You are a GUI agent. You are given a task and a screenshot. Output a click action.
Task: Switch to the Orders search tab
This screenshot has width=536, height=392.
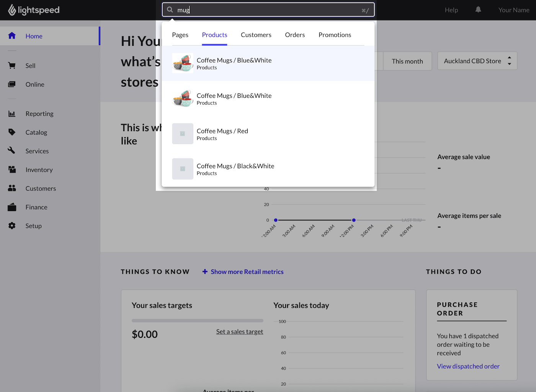(295, 34)
